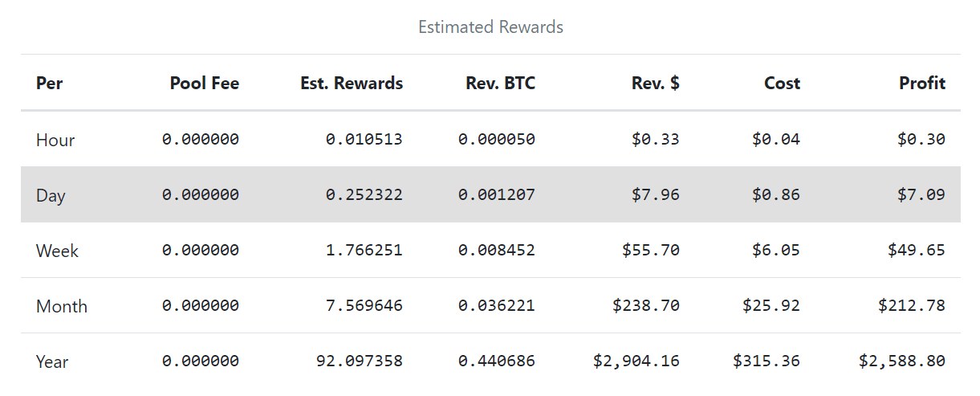Select the Week row label
The width and height of the screenshot is (980, 396).
pyautogui.click(x=57, y=251)
